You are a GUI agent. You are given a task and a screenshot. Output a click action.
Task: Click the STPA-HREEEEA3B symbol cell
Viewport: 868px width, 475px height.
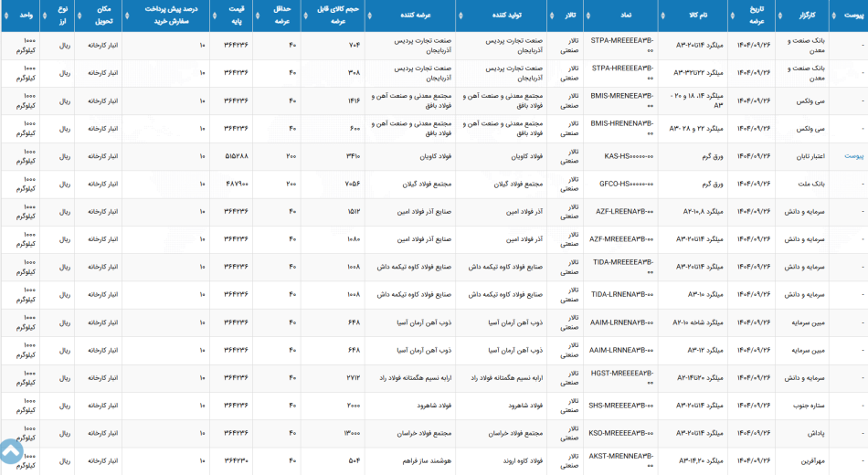(620, 73)
